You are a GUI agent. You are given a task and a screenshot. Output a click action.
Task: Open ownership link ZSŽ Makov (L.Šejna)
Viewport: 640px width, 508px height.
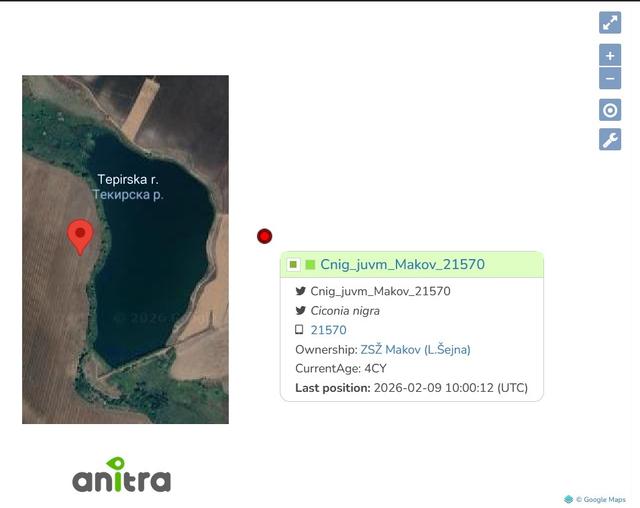(415, 350)
